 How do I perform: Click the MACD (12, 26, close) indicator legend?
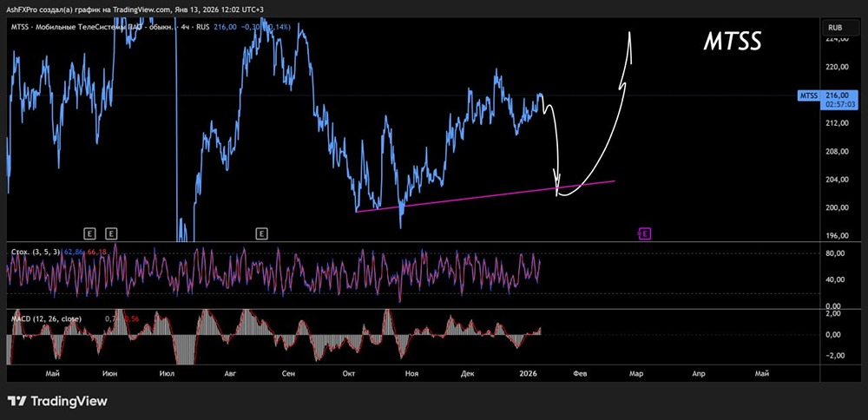[47, 318]
